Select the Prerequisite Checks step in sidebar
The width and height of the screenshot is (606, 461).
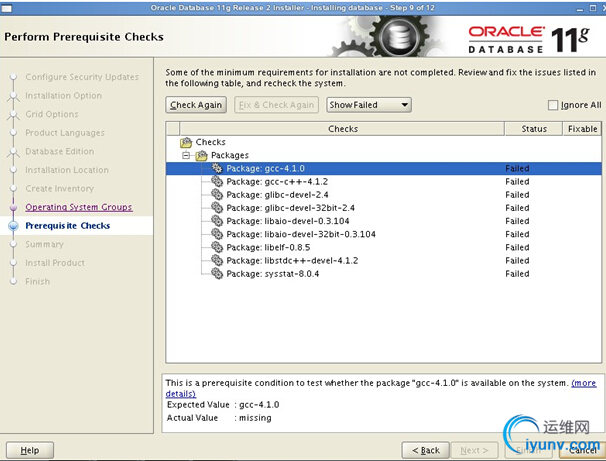tap(68, 226)
